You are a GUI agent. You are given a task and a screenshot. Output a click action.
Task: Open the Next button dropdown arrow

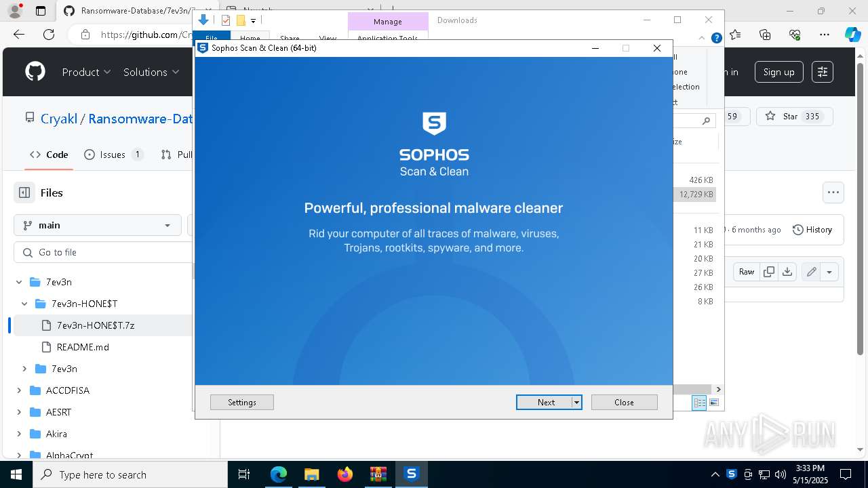click(576, 402)
